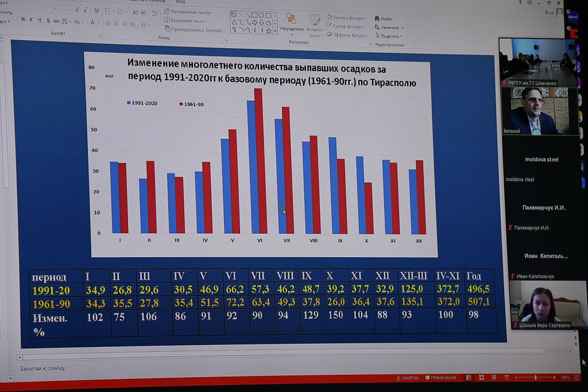
Task: Click the Find (Найти) button
Action: [382, 19]
